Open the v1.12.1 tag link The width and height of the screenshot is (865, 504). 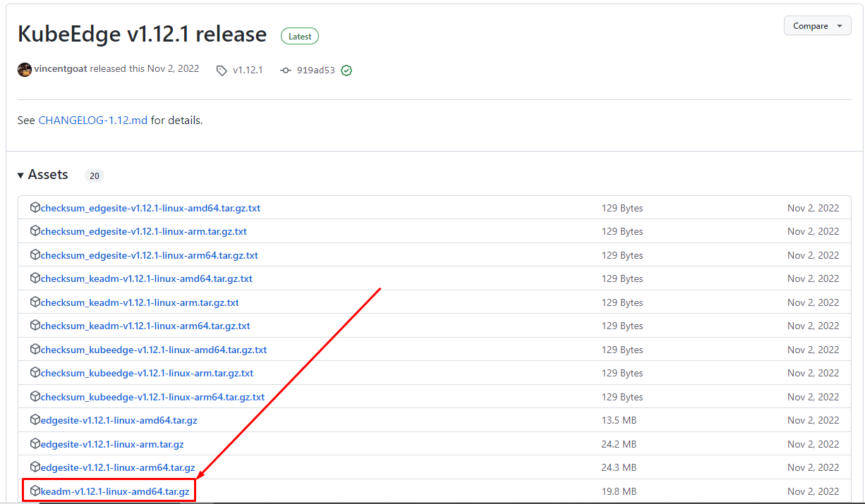(248, 70)
